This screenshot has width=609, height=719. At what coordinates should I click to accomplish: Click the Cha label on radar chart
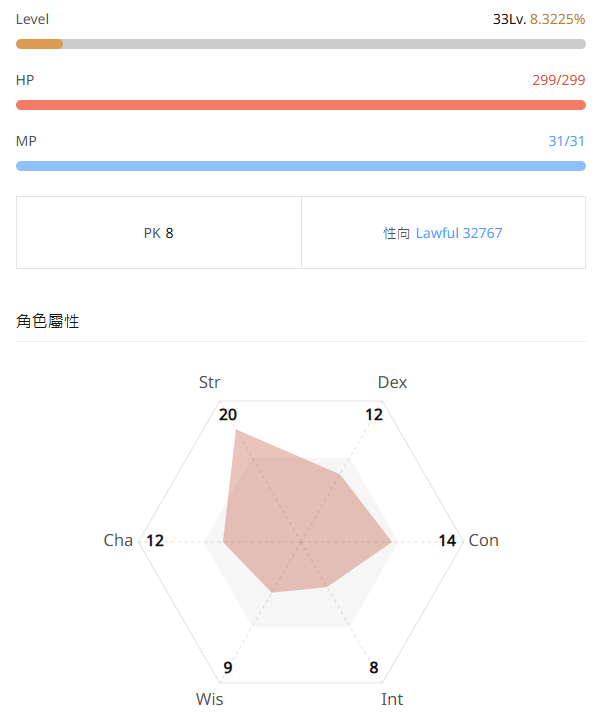(118, 540)
